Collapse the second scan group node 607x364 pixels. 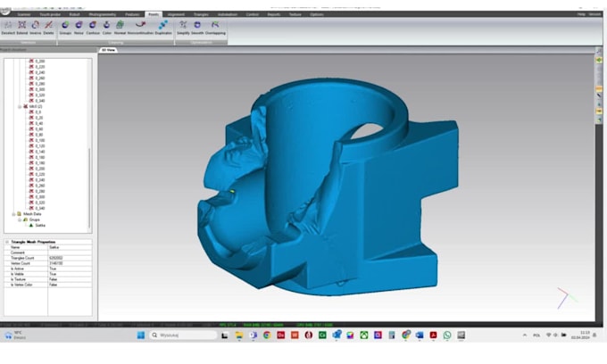[20, 106]
